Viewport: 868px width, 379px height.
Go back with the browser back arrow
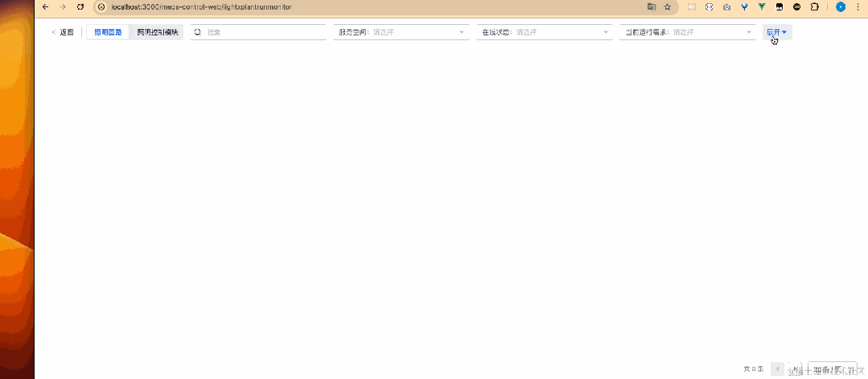45,7
